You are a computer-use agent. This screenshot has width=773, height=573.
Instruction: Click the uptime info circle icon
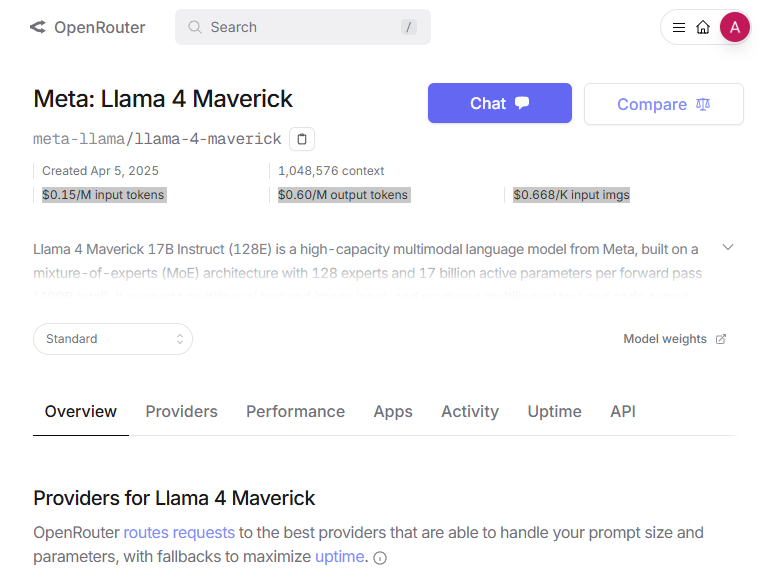(380, 558)
